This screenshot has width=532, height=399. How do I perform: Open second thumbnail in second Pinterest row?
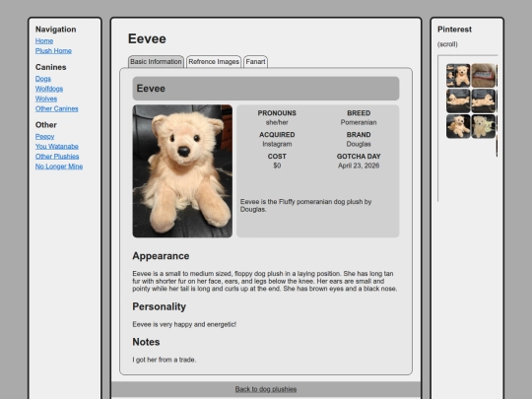tap(484, 100)
